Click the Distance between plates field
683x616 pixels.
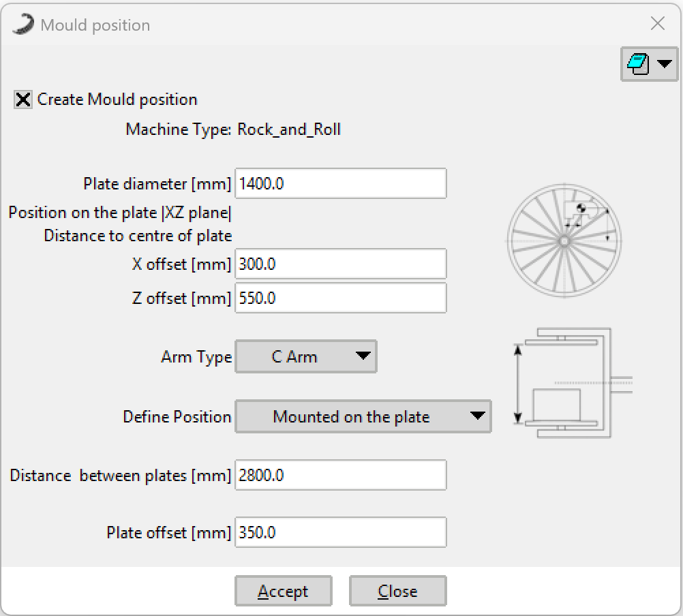[x=341, y=475]
